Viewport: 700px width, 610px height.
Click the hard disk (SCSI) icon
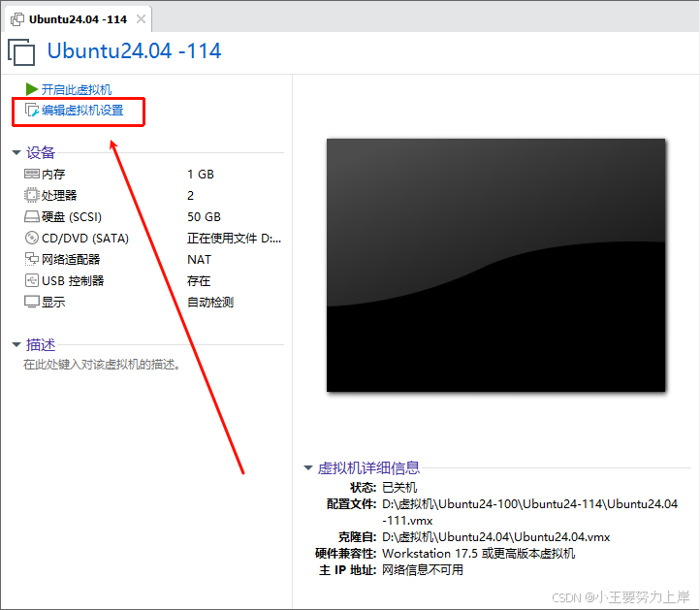32,216
